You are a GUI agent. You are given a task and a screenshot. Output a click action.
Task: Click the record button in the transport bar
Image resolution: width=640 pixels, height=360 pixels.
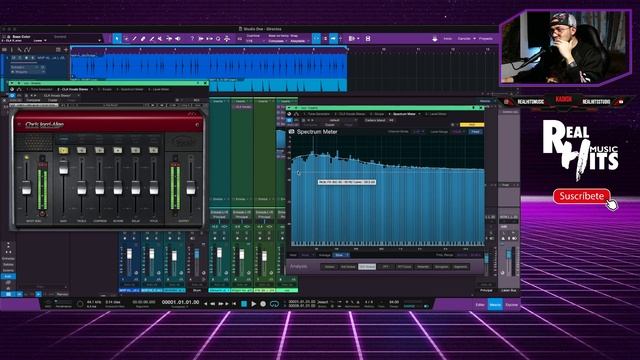pyautogui.click(x=263, y=304)
